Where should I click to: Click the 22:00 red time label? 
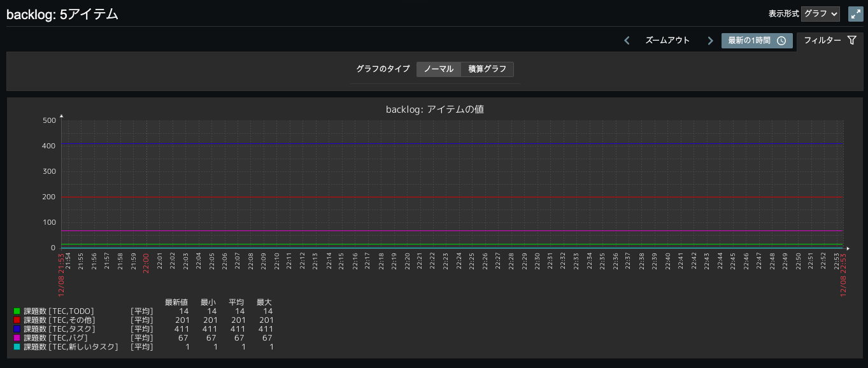(x=146, y=263)
